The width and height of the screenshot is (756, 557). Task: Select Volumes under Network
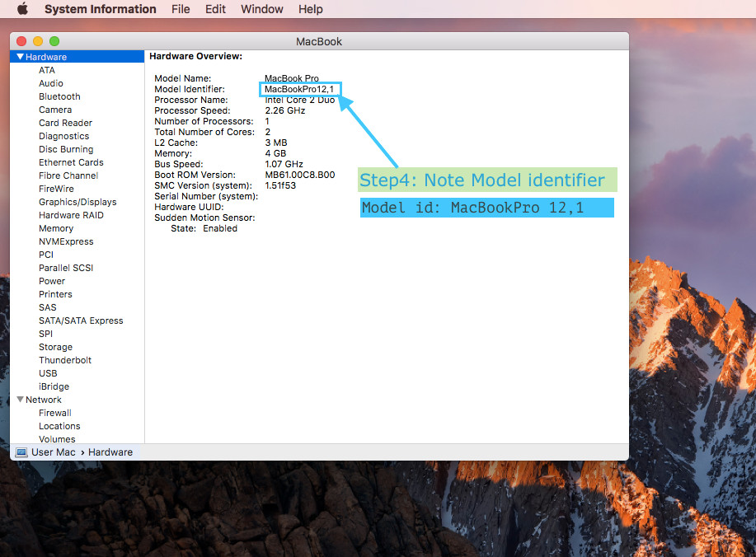[57, 439]
